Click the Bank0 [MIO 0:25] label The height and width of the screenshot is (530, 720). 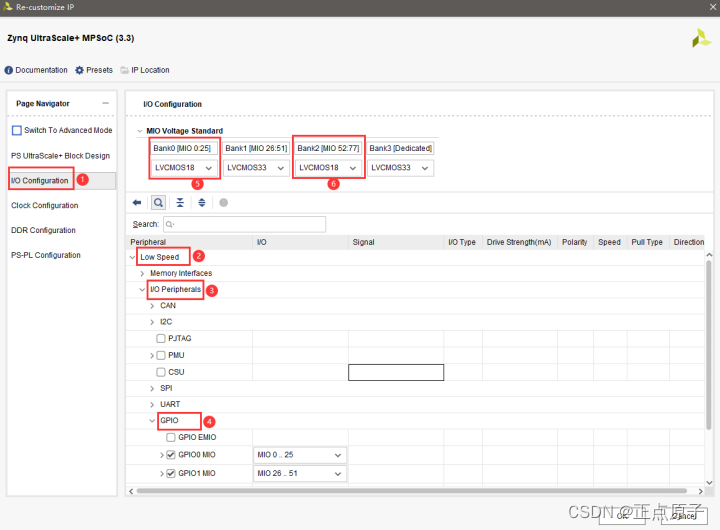pos(183,148)
